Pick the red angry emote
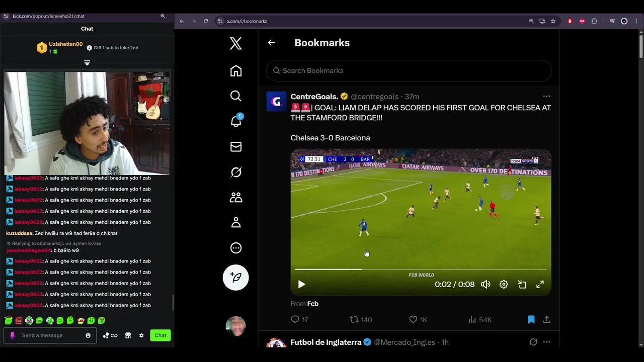The image size is (644, 362). coord(19,320)
